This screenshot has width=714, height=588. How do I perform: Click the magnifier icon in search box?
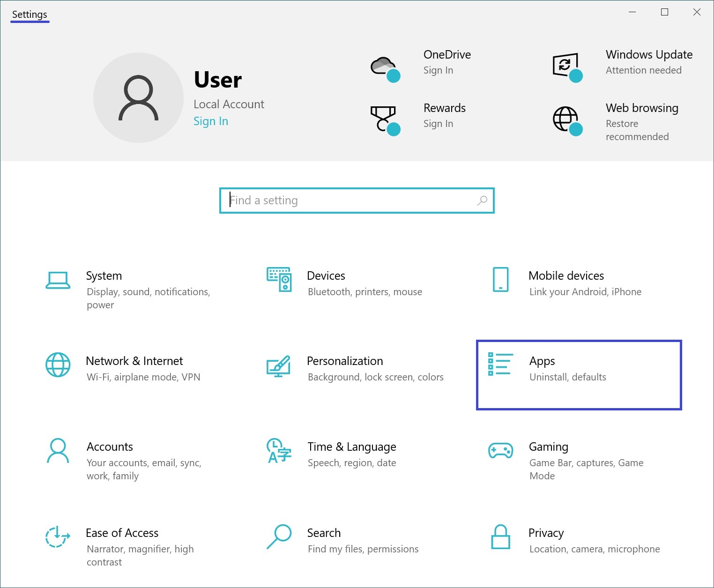click(x=482, y=201)
